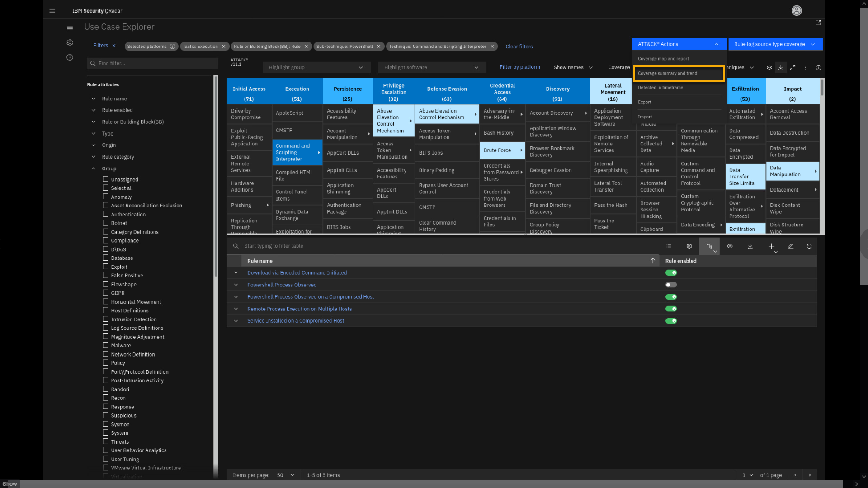Enable the Powershell Process Observed rule toggle
Viewport: 868px width, 488px height.
coord(671,285)
